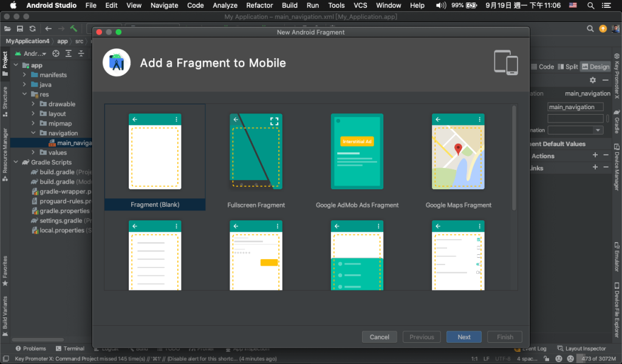Click the macOS Spotlight search icon
The height and width of the screenshot is (364, 622).
coord(590,5)
